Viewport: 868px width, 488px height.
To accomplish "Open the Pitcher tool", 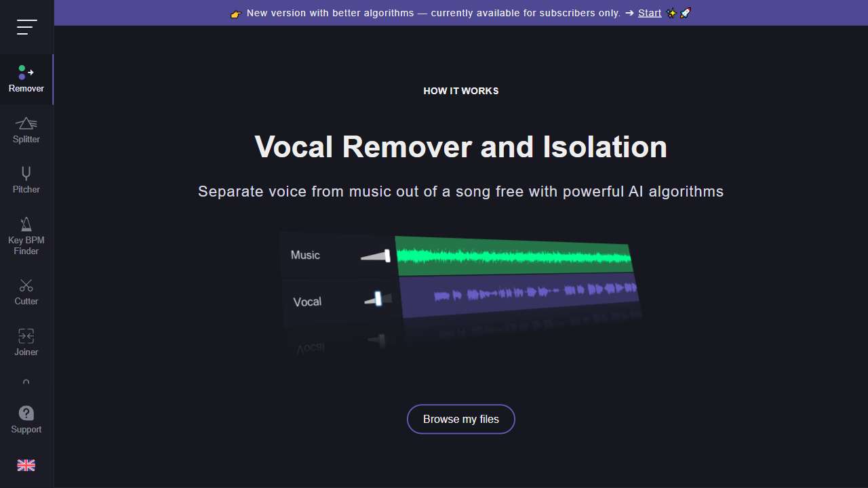I will click(x=26, y=178).
